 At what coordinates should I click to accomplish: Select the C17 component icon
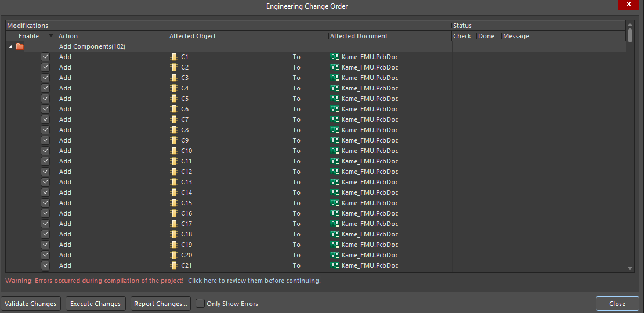point(174,224)
